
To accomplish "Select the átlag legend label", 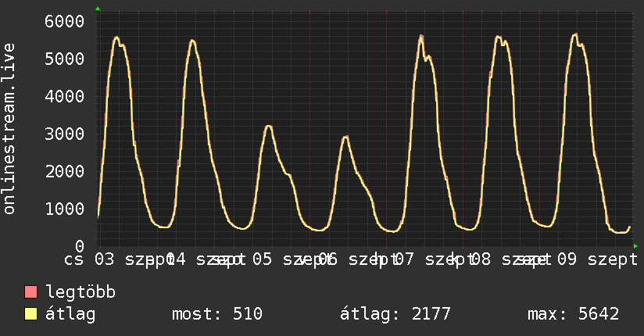I will tap(70, 314).
